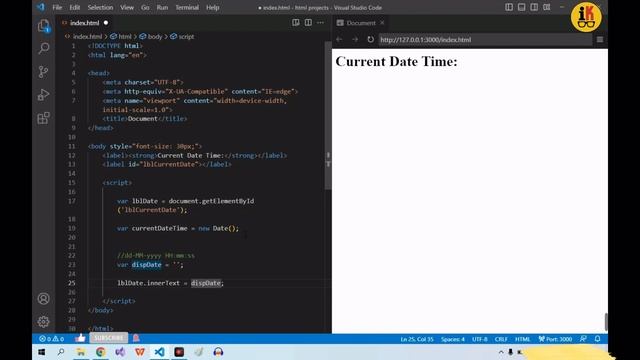640x360 pixels.
Task: Click the SUBSCRIBE button overlay
Action: tap(109, 338)
